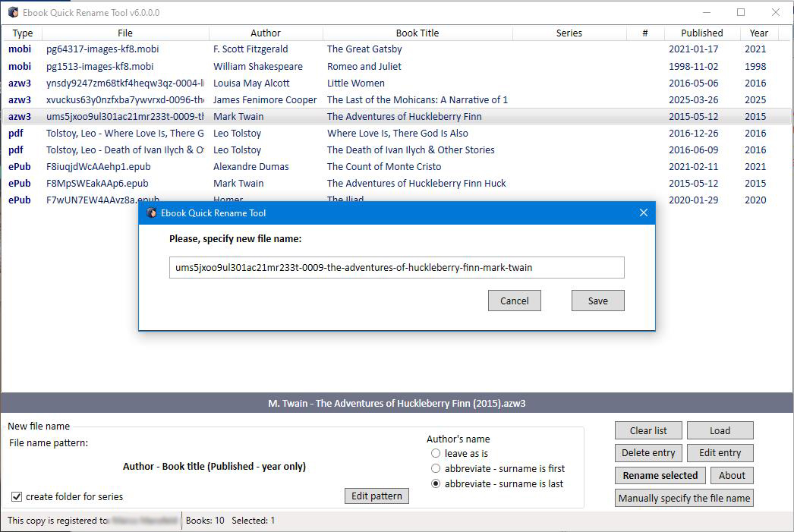Delete the selected entry
Image resolution: width=794 pixels, height=532 pixels.
pos(647,453)
